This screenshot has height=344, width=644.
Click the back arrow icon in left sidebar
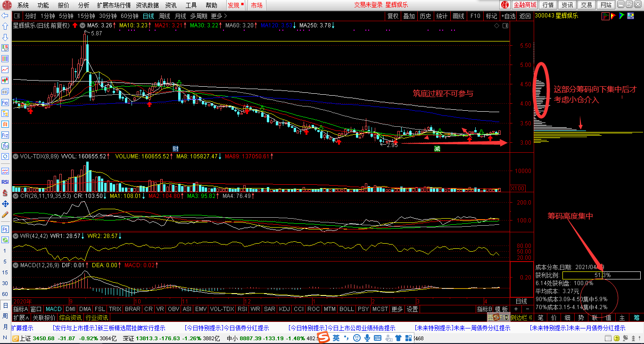click(5, 16)
